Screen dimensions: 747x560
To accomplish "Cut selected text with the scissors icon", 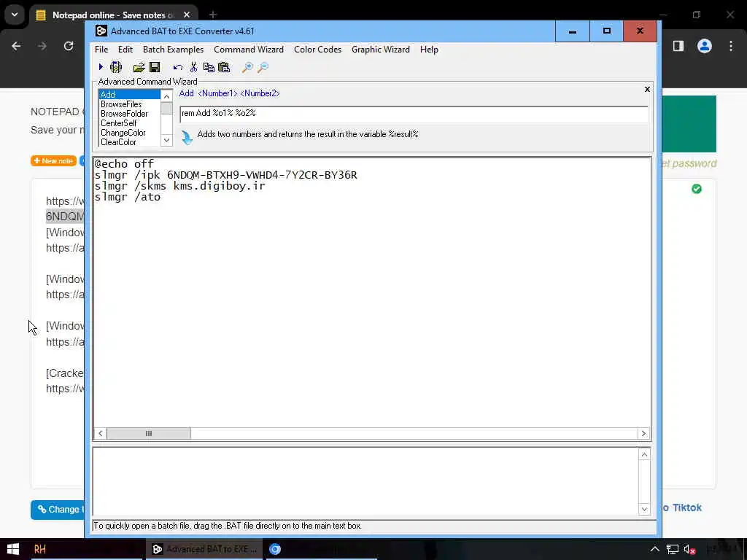I will point(193,67).
